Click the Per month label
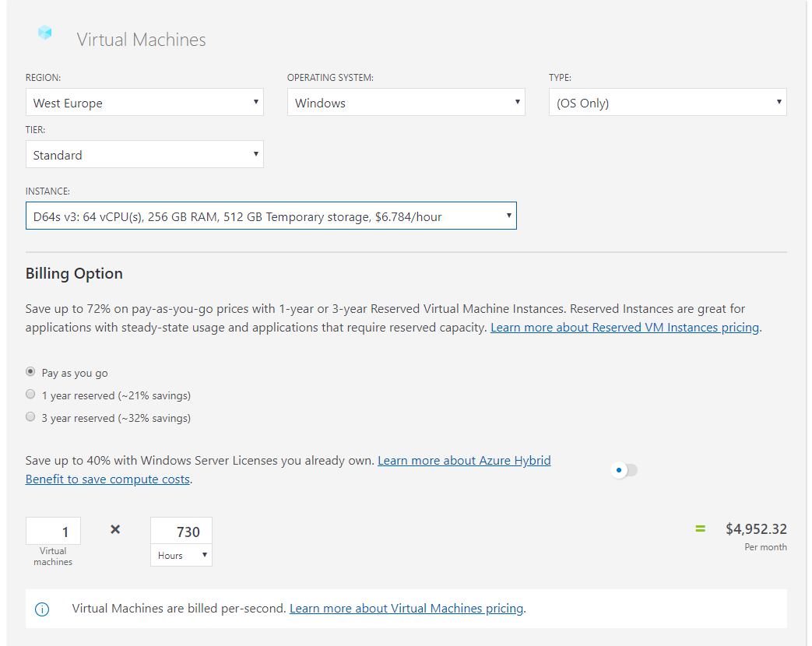This screenshot has width=812, height=646. click(x=765, y=547)
